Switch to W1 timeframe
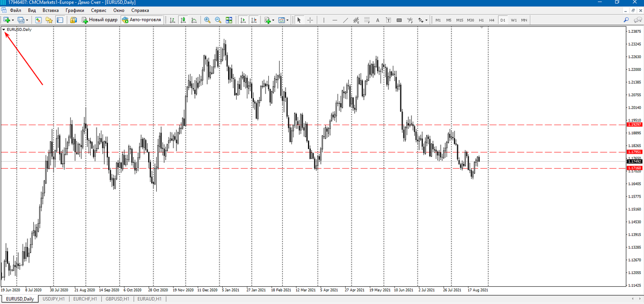This screenshot has height=304, width=644. click(514, 20)
